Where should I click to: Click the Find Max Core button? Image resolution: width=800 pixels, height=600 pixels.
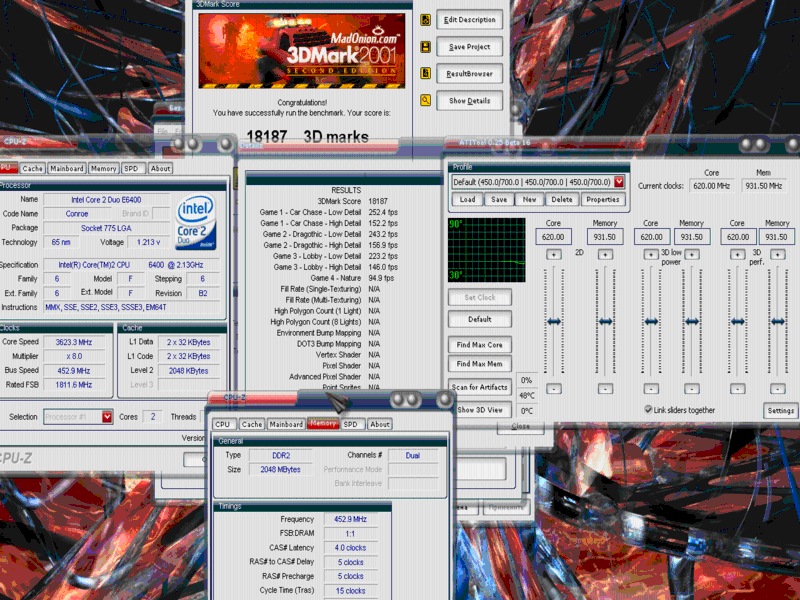click(480, 345)
